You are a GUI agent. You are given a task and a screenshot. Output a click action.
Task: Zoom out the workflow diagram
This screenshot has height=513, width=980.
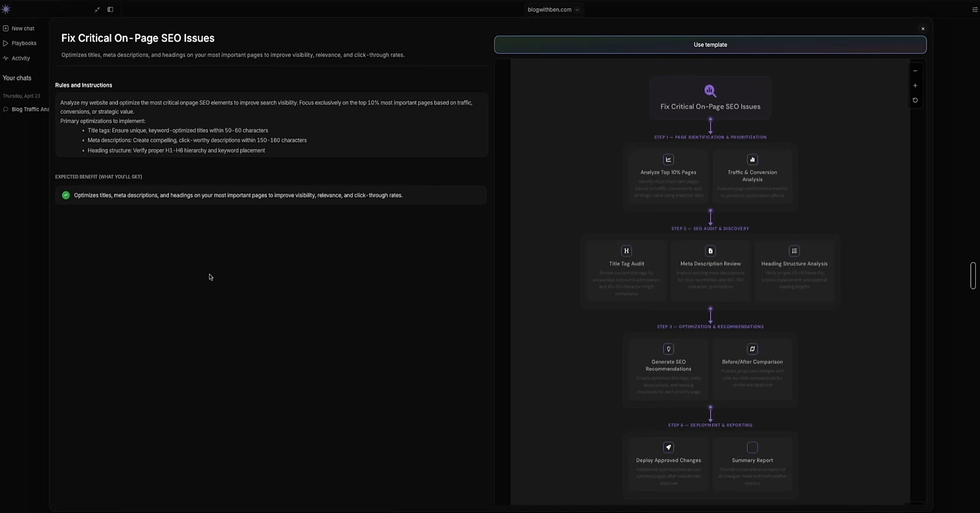click(x=915, y=71)
